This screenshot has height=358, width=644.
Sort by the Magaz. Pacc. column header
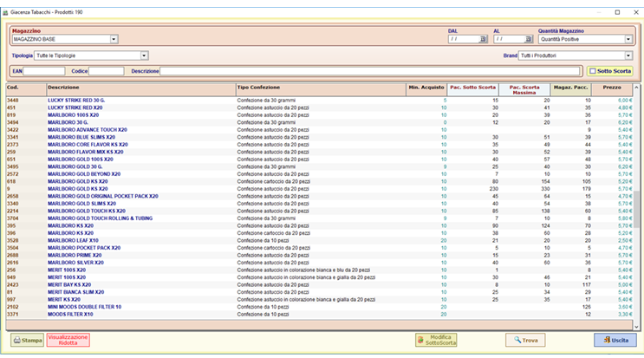tap(571, 89)
